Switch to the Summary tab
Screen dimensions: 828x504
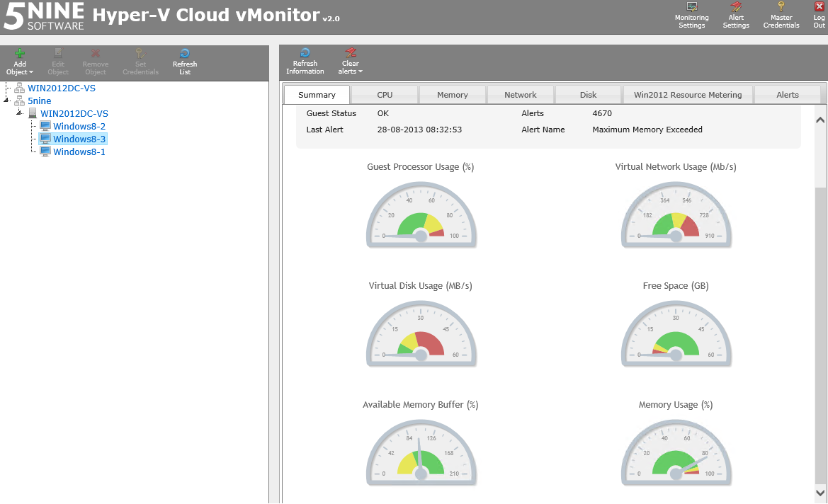coord(317,95)
